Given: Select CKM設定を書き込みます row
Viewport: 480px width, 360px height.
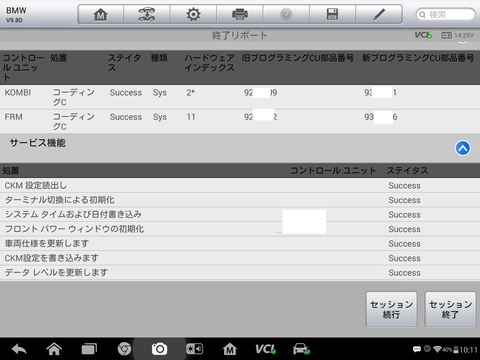Looking at the screenshot, I should 240,258.
